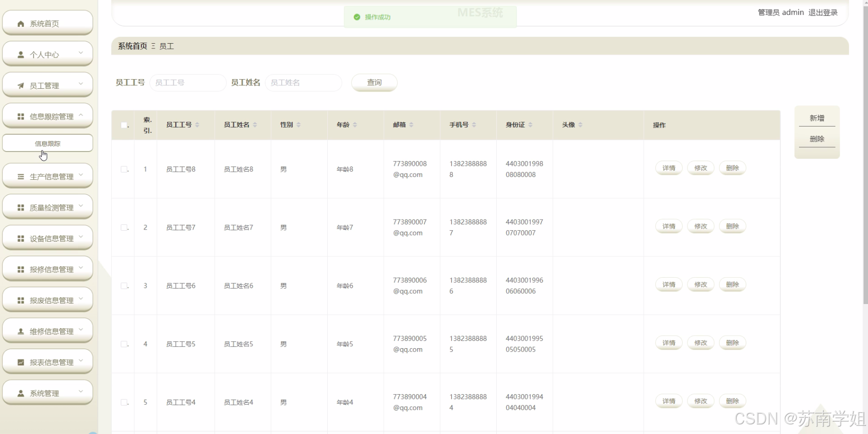This screenshot has width=868, height=434.
Task: Expand the 系统管理 menu section
Action: tap(81, 392)
